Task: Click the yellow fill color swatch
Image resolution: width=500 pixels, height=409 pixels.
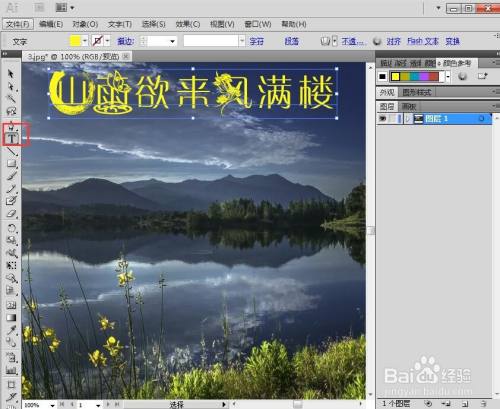Action: (x=75, y=41)
